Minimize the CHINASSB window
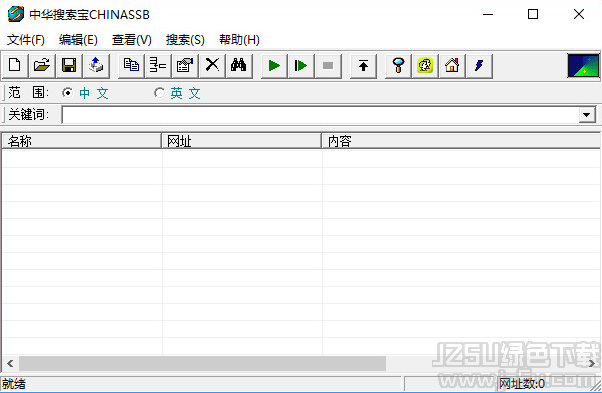The height and width of the screenshot is (393, 602). click(488, 15)
